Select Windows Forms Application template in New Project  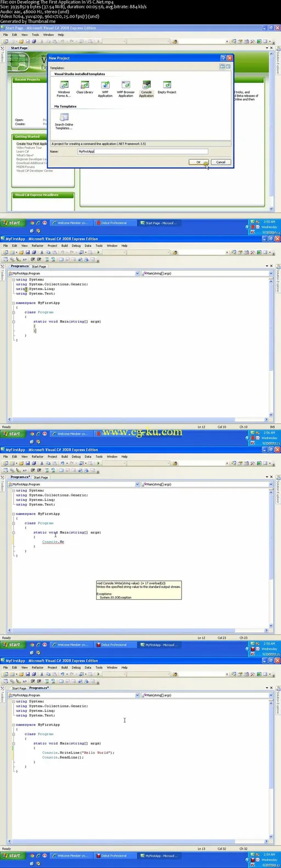[x=64, y=89]
